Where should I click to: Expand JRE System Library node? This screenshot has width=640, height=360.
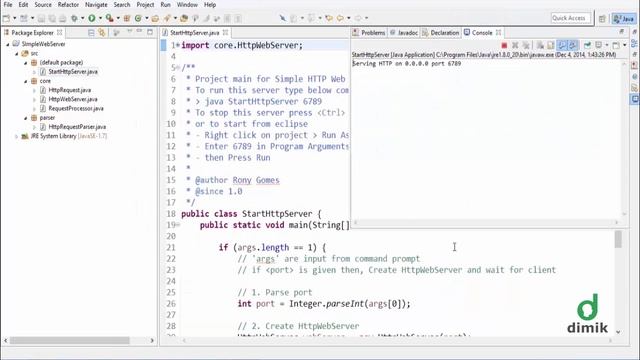click(x=17, y=136)
